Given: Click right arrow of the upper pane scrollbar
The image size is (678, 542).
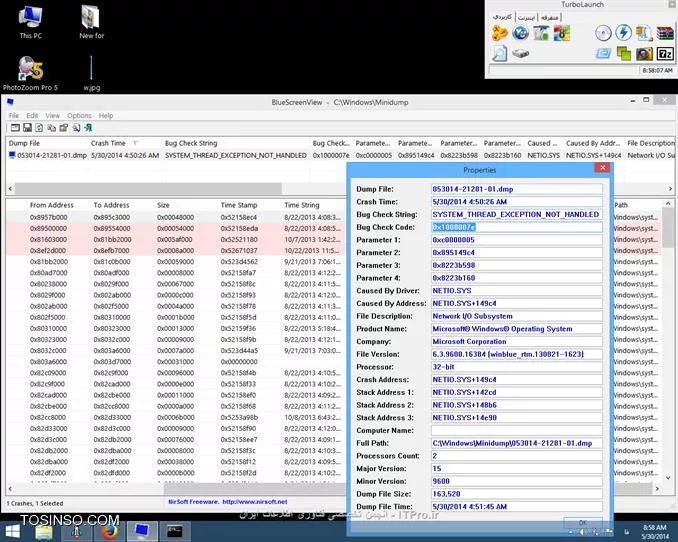Looking at the screenshot, I should coord(670,189).
